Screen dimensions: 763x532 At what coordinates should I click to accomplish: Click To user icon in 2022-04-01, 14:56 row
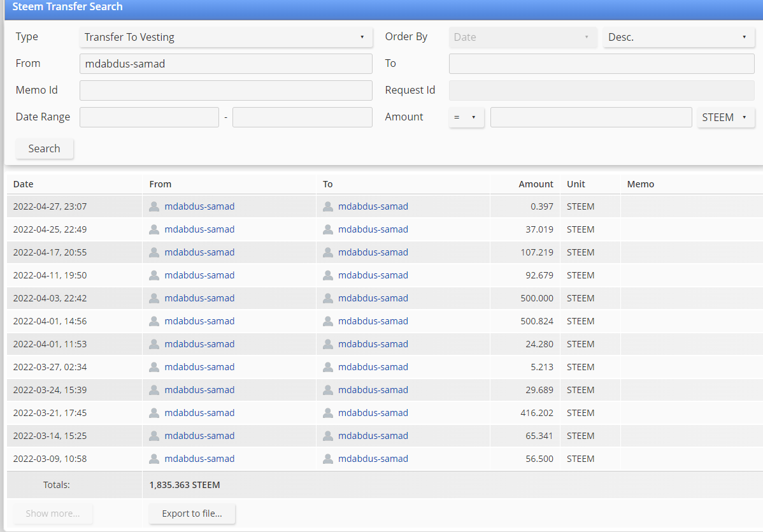click(328, 320)
